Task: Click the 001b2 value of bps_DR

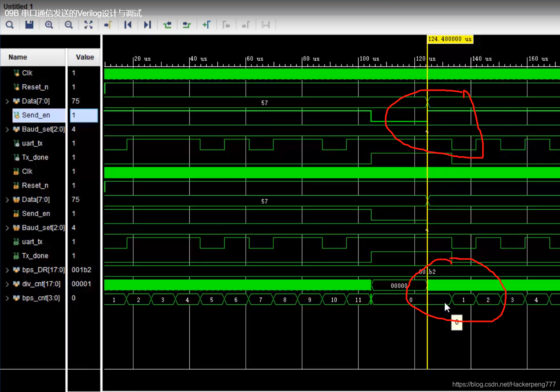Action: [81, 270]
